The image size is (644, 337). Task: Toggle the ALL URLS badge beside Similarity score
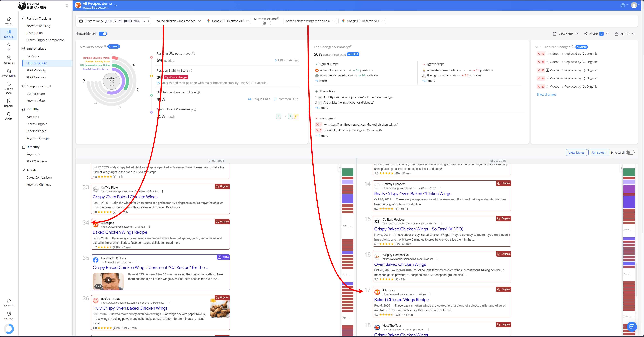114,47
